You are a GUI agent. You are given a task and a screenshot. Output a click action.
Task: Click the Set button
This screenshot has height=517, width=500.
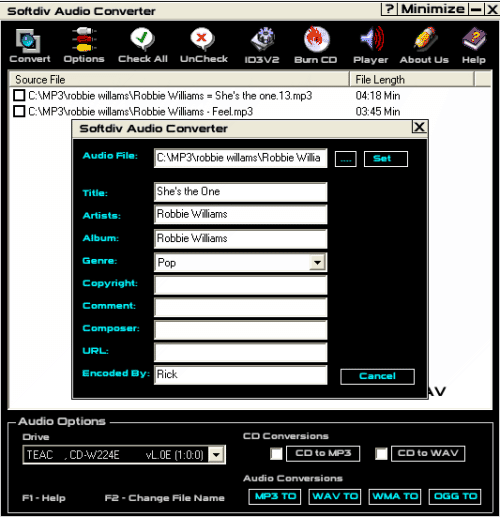click(x=386, y=159)
